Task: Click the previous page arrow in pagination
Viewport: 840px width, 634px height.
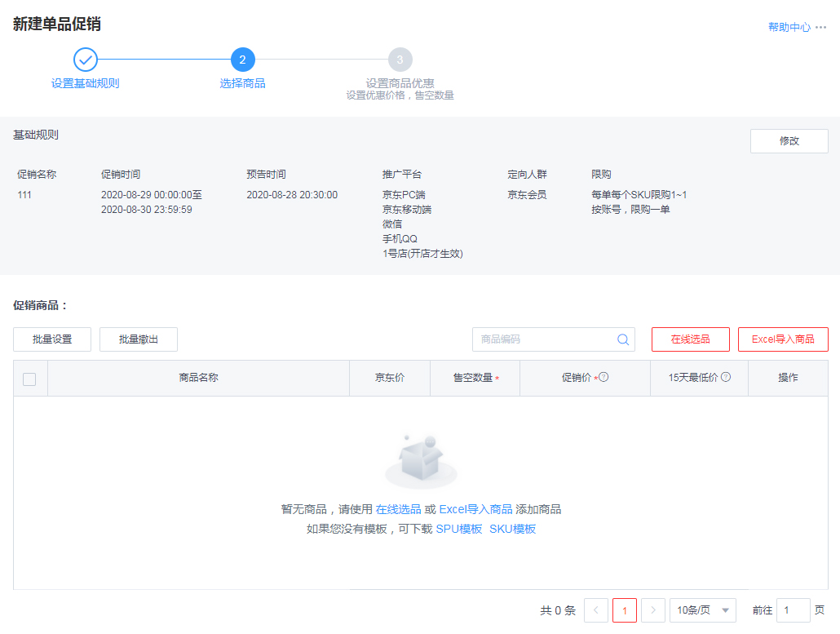Action: pos(596,610)
